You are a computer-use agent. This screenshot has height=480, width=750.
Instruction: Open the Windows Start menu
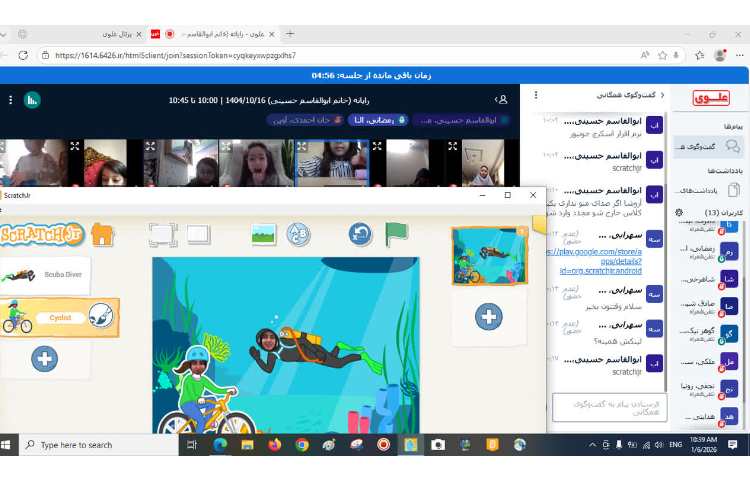[x=6, y=445]
